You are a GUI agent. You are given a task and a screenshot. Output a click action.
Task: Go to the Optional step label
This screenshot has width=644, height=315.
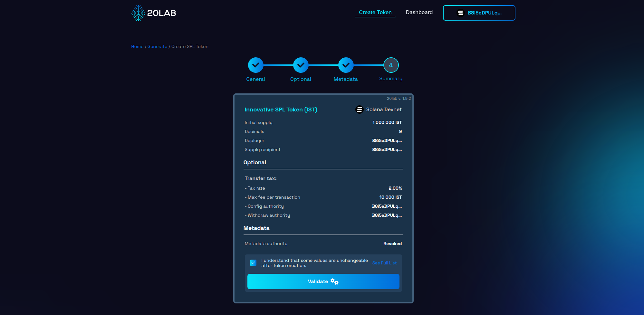301,79
